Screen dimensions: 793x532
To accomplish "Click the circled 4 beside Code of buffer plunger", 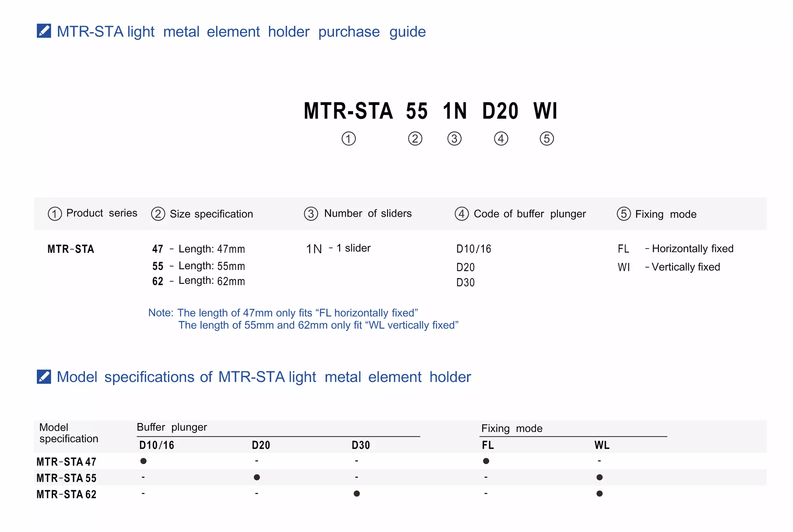I will (461, 214).
